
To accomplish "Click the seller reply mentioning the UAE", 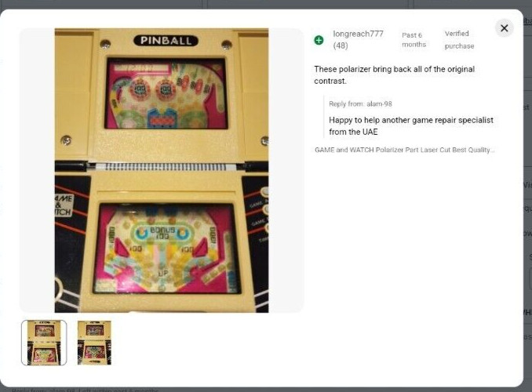I will click(411, 125).
